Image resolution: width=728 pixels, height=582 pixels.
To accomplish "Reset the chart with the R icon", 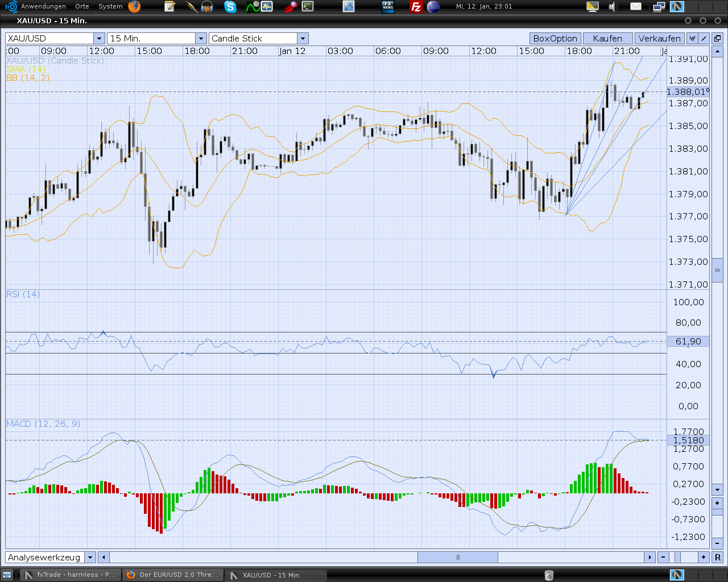I will click(x=717, y=557).
